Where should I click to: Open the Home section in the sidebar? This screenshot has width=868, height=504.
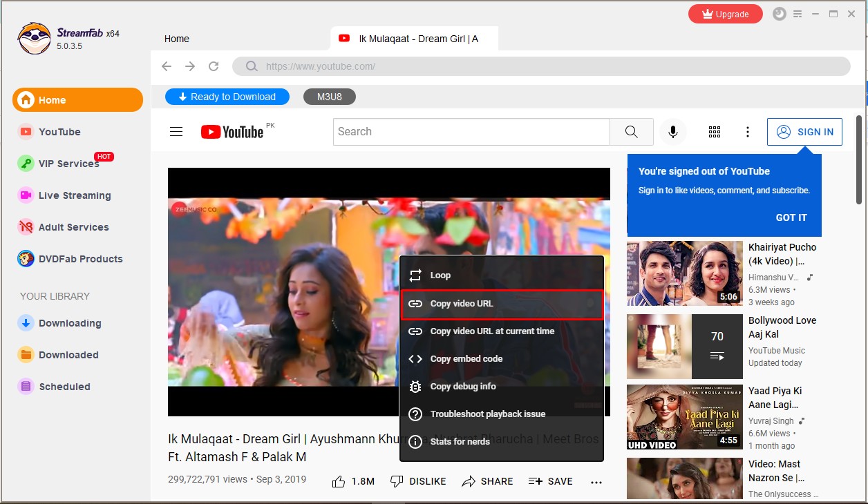77,100
